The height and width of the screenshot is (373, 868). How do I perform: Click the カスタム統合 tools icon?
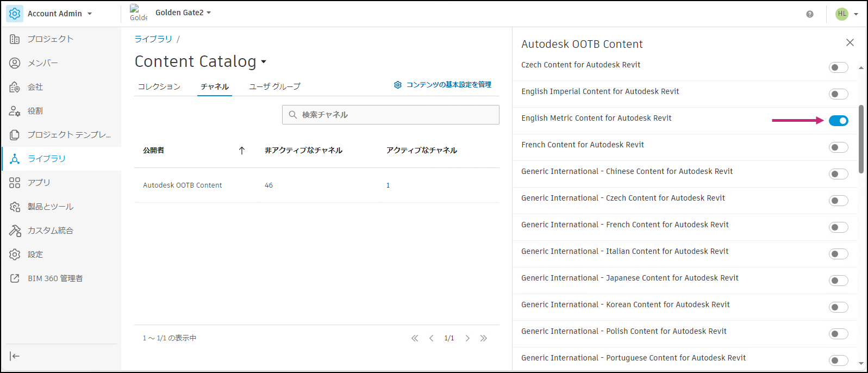[x=15, y=231]
